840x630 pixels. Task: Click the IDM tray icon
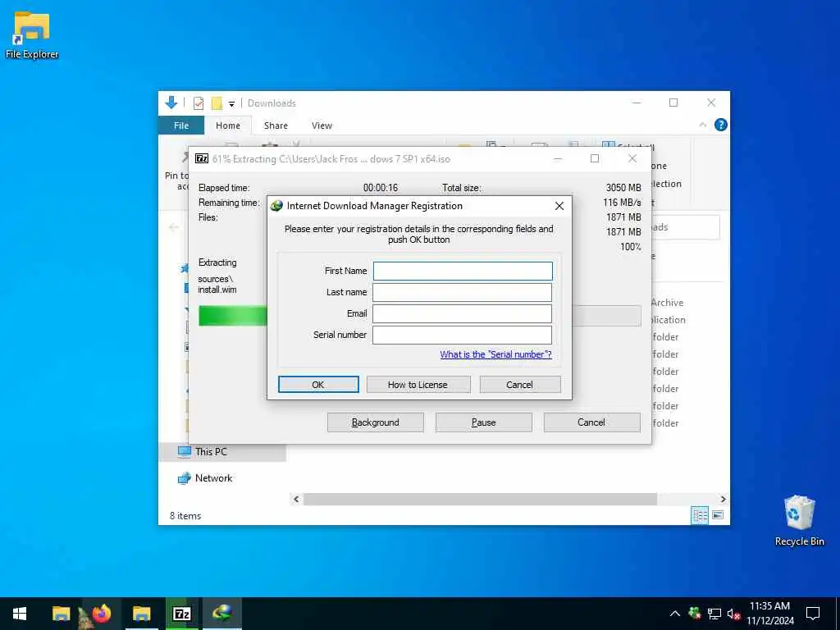[x=695, y=614]
